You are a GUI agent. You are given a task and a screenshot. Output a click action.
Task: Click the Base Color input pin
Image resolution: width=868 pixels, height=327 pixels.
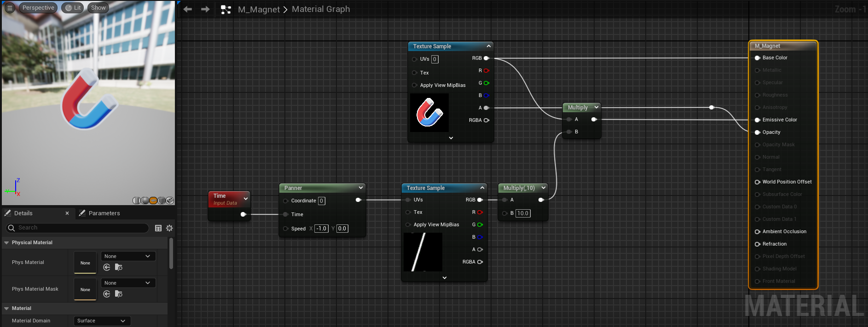(x=757, y=58)
